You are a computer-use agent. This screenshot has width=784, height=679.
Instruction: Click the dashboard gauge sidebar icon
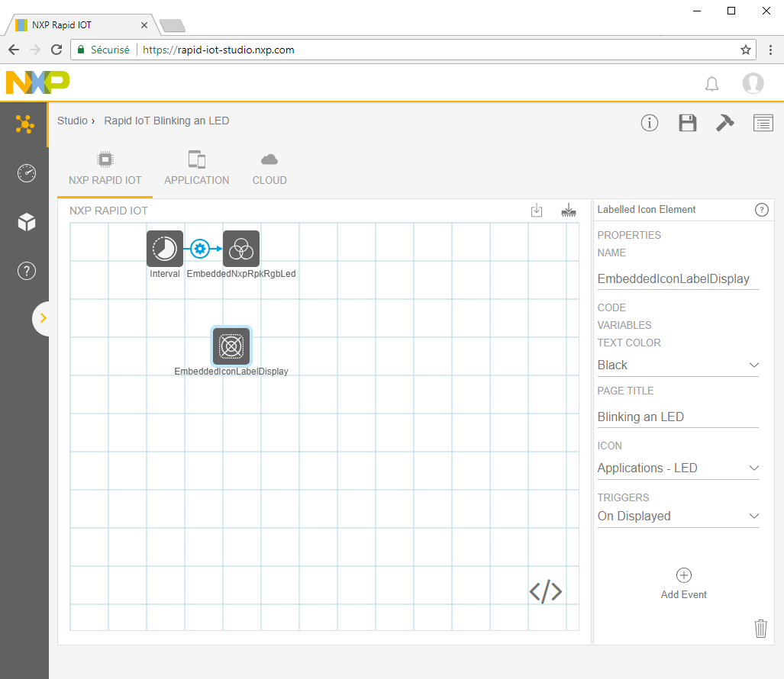[x=26, y=173]
